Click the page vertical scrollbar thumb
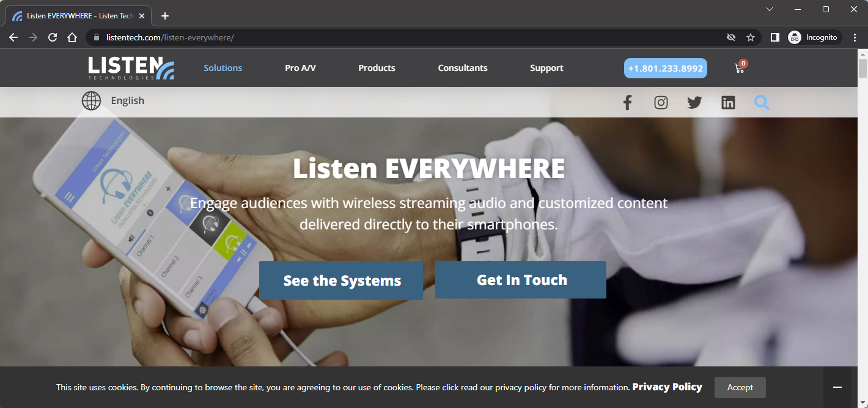Viewport: 868px width, 408px height. tap(862, 68)
